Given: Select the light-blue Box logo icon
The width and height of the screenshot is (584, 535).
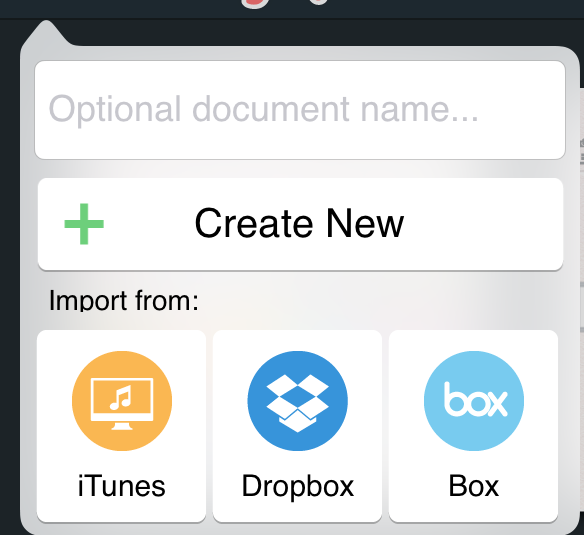Looking at the screenshot, I should click(x=474, y=401).
